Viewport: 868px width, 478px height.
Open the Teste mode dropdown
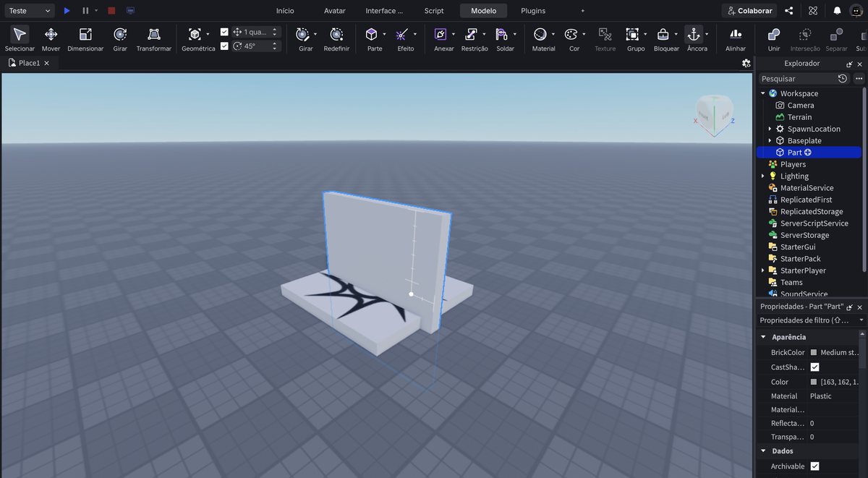(29, 11)
